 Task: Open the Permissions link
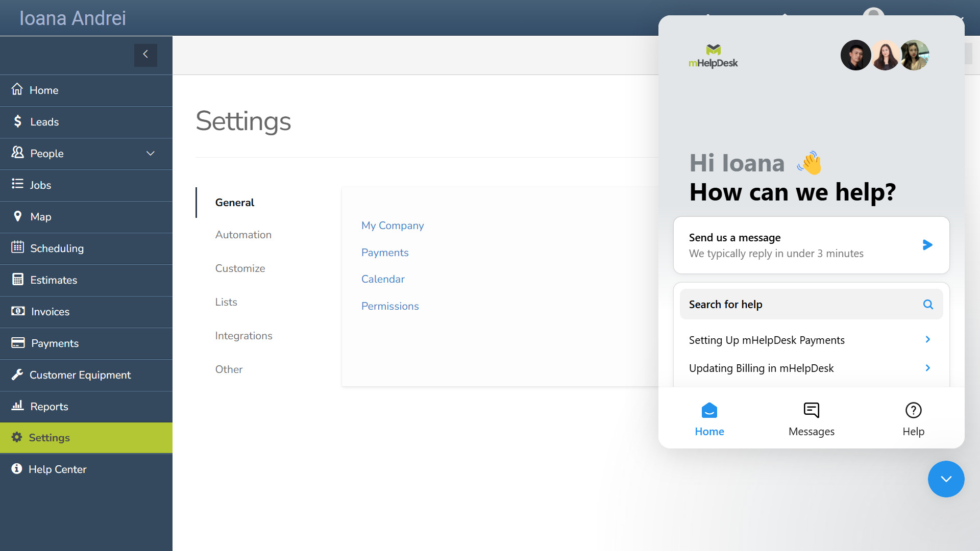point(389,306)
